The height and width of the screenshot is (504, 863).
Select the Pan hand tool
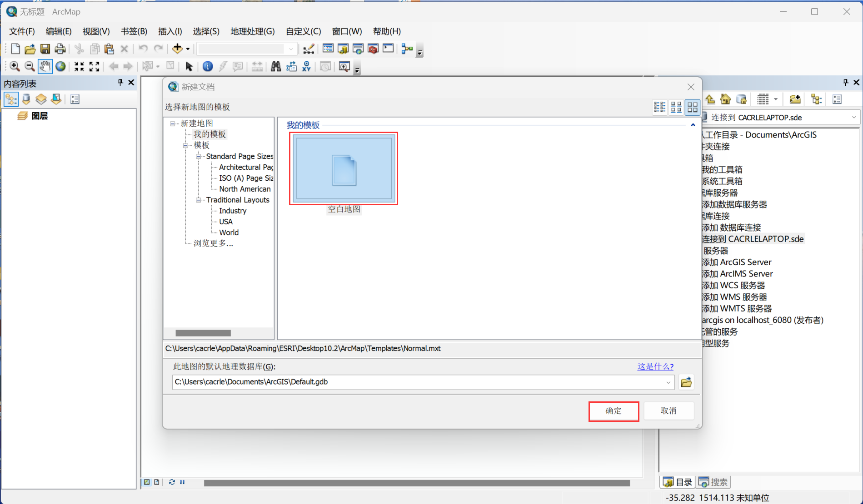click(45, 66)
